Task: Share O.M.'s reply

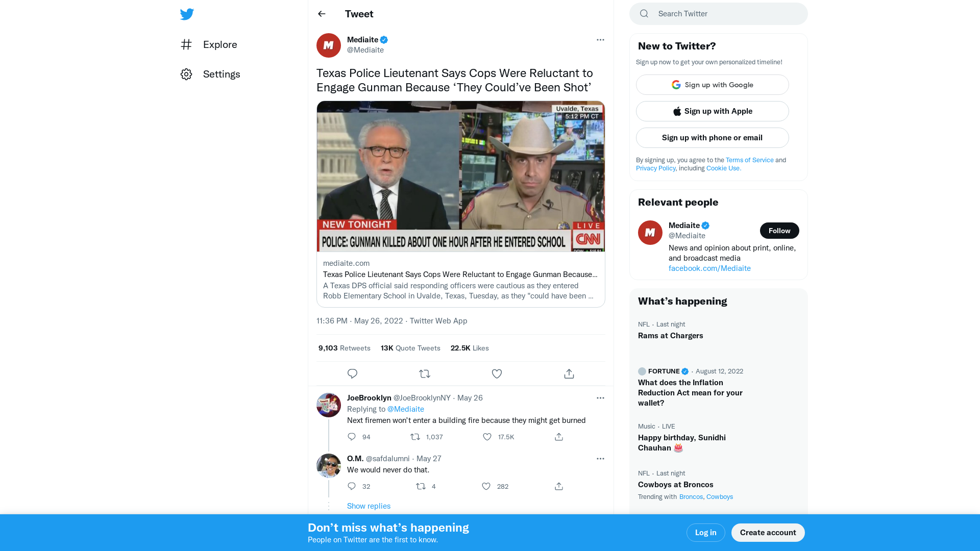Action: pyautogui.click(x=559, y=486)
